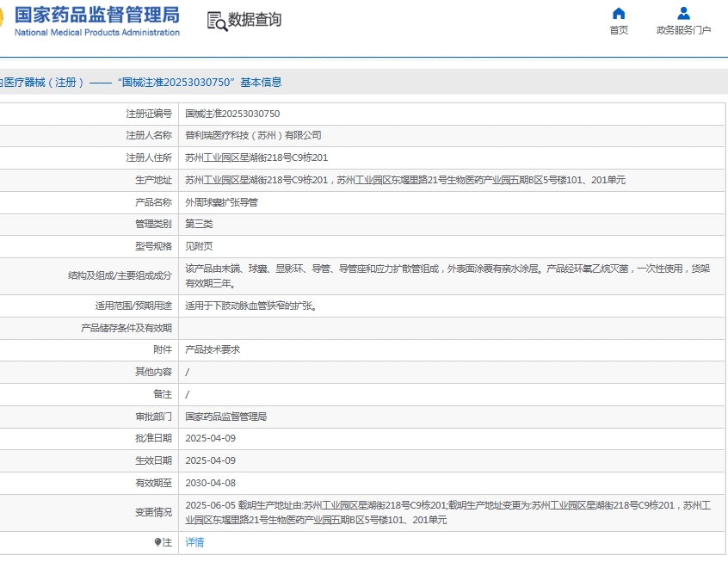Click the NMPA emblem logo at top left
728x562 pixels.
2,18
